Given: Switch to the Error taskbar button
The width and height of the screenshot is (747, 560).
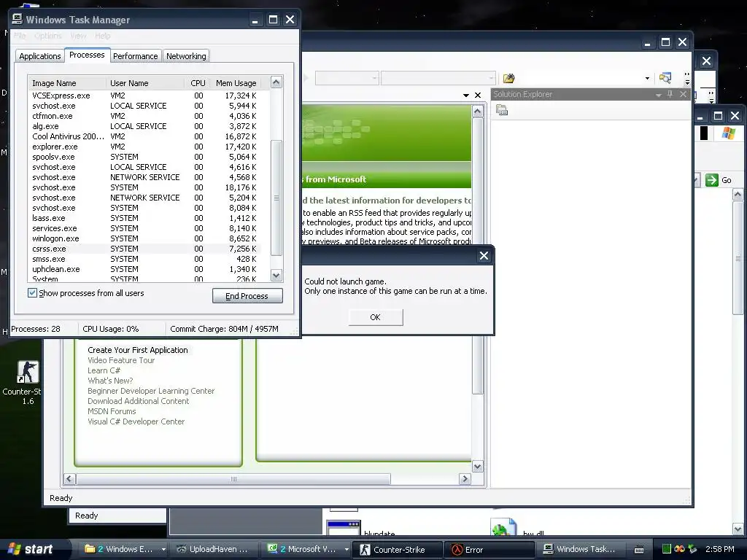Looking at the screenshot, I should coord(491,550).
